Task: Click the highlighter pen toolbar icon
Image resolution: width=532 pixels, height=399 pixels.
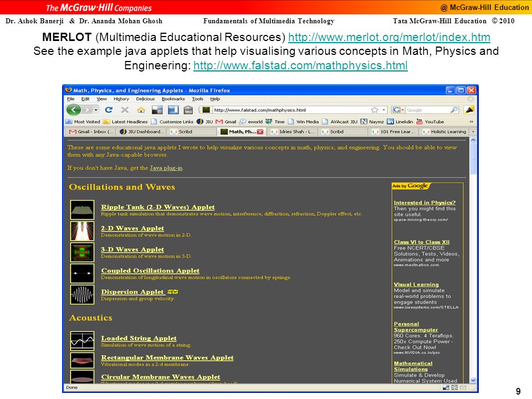Action: (469, 110)
